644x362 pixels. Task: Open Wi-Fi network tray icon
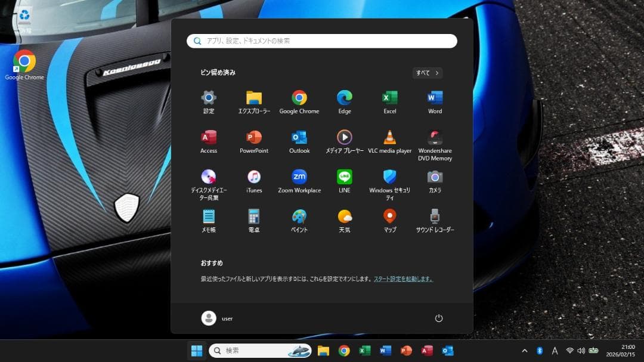(x=569, y=351)
